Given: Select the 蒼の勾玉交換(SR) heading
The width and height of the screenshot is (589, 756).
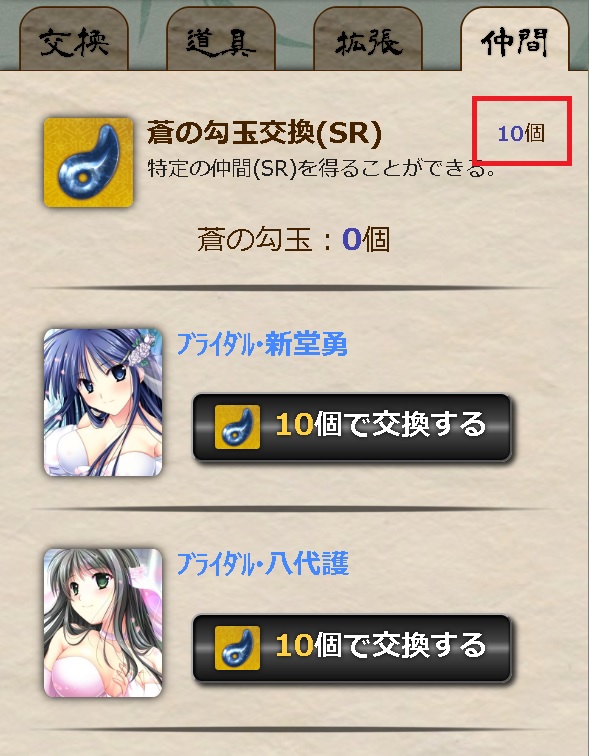Looking at the screenshot, I should click(264, 132).
